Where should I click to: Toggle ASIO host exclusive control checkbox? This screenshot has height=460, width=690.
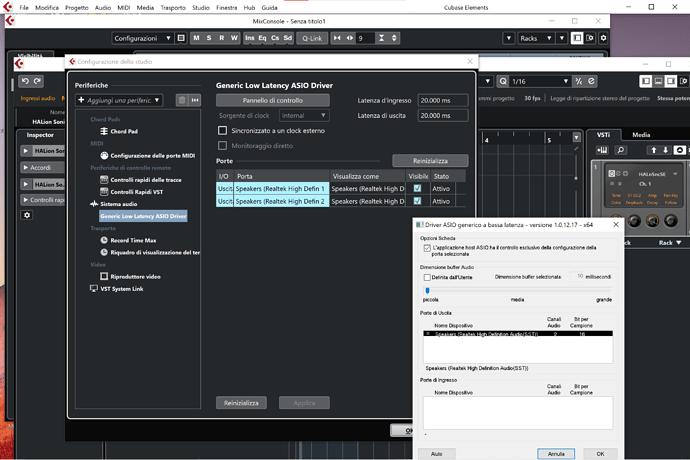427,248
